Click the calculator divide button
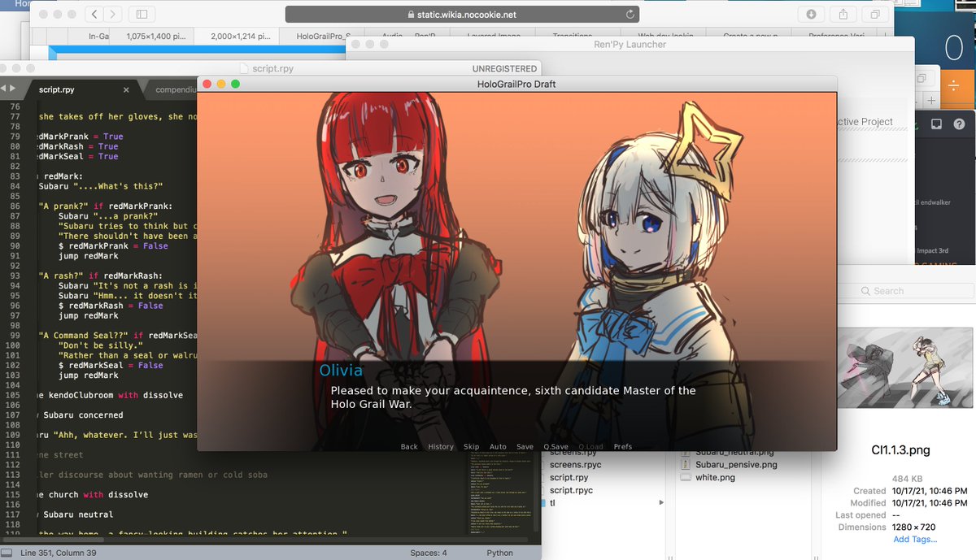 pos(955,85)
